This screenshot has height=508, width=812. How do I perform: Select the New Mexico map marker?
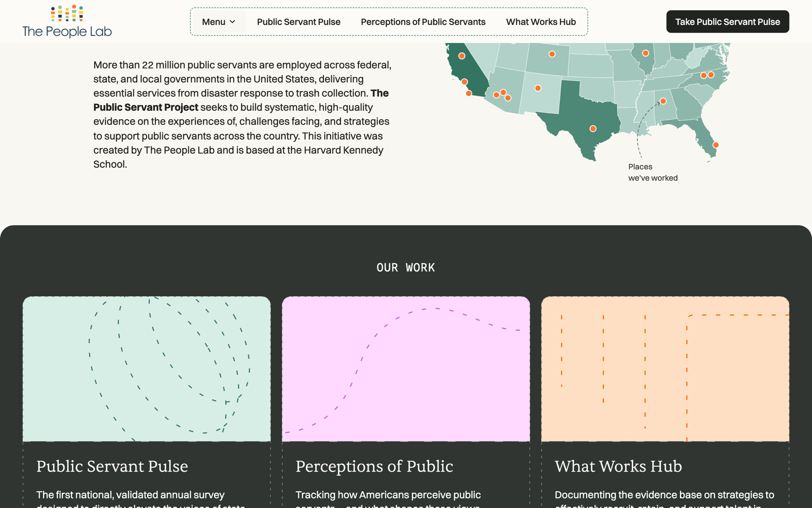click(538, 88)
